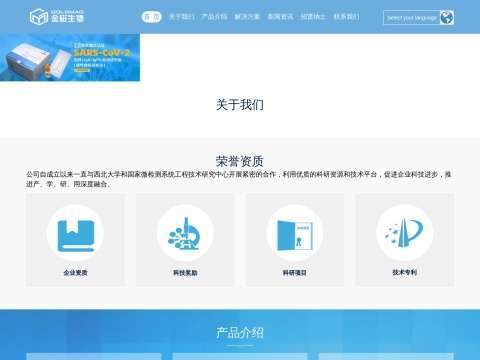Open the 科技奖励 label link
The image size is (480, 360).
tap(185, 273)
